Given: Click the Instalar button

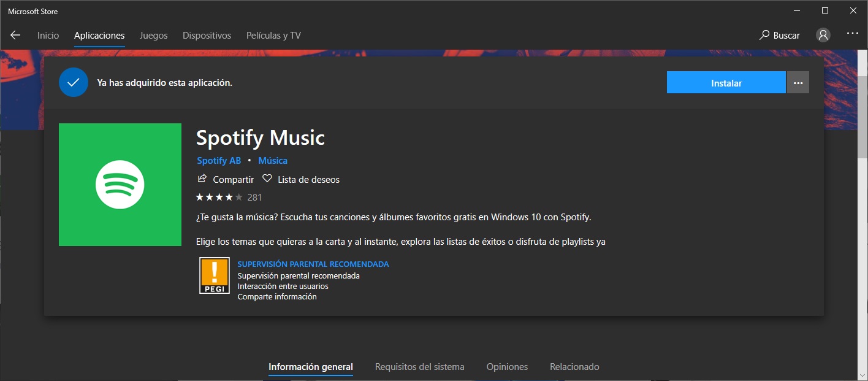Looking at the screenshot, I should click(x=726, y=83).
